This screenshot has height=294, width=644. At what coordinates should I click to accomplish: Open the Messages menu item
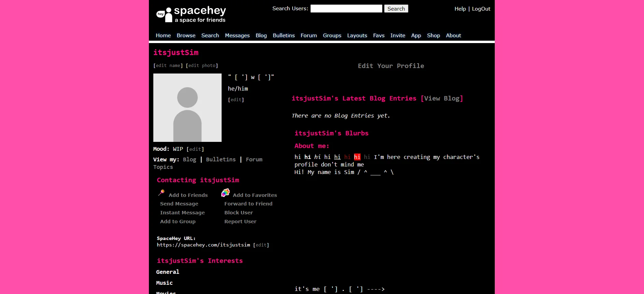coord(237,36)
